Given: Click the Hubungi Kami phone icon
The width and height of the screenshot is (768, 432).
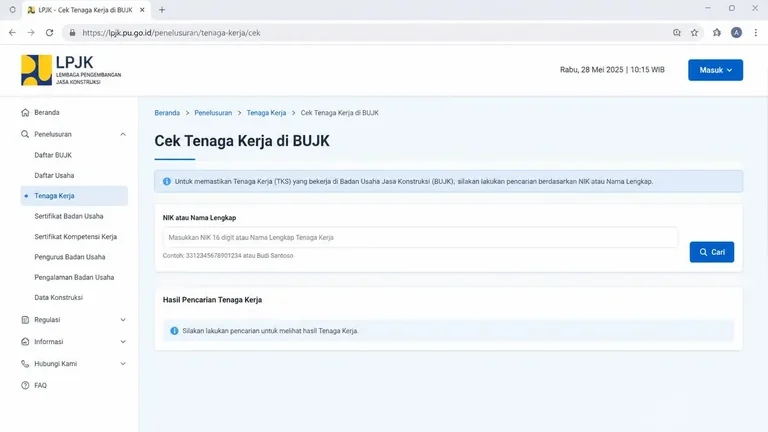Looking at the screenshot, I should pyautogui.click(x=25, y=364).
